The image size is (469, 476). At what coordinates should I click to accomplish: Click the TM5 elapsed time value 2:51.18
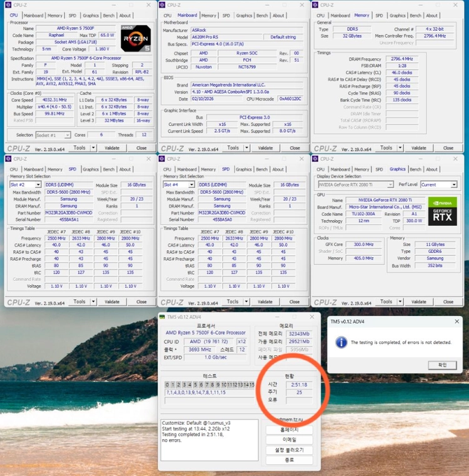299,385
